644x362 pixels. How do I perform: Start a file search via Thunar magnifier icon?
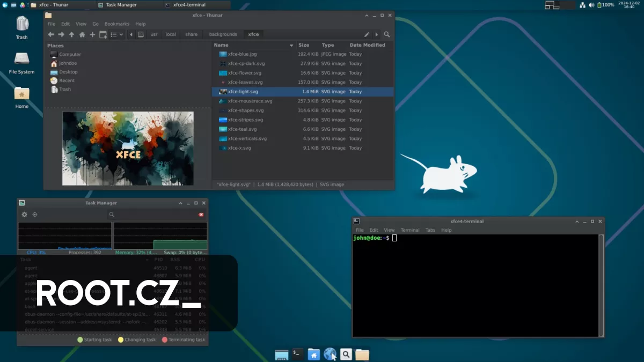click(387, 34)
